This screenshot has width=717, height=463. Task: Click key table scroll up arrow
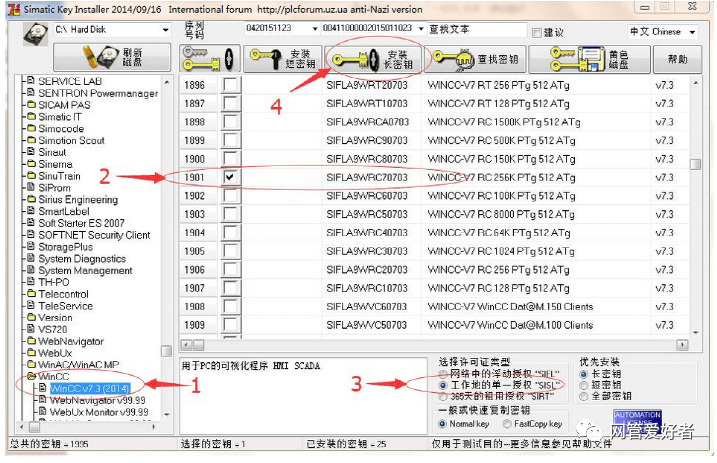[x=695, y=83]
